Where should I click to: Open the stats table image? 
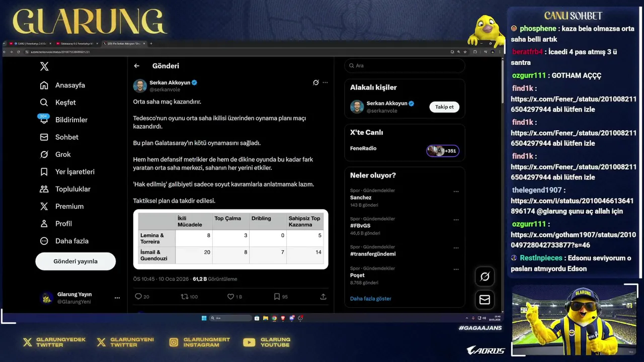[231, 239]
